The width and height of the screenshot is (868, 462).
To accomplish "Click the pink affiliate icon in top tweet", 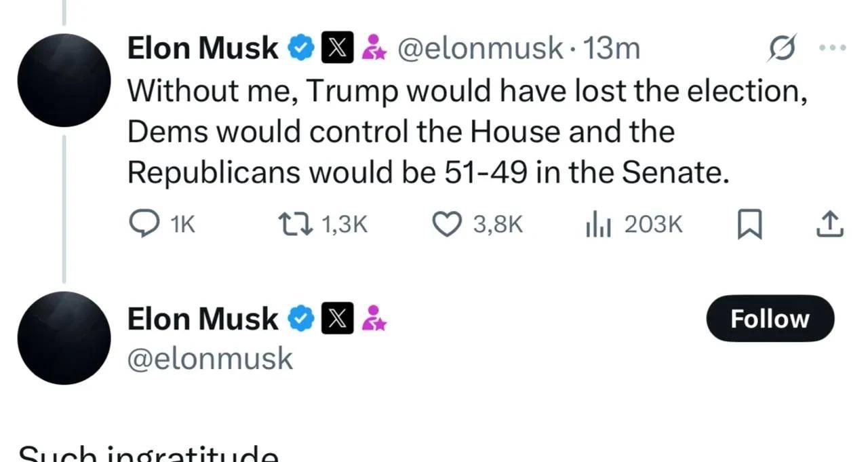I will point(374,48).
